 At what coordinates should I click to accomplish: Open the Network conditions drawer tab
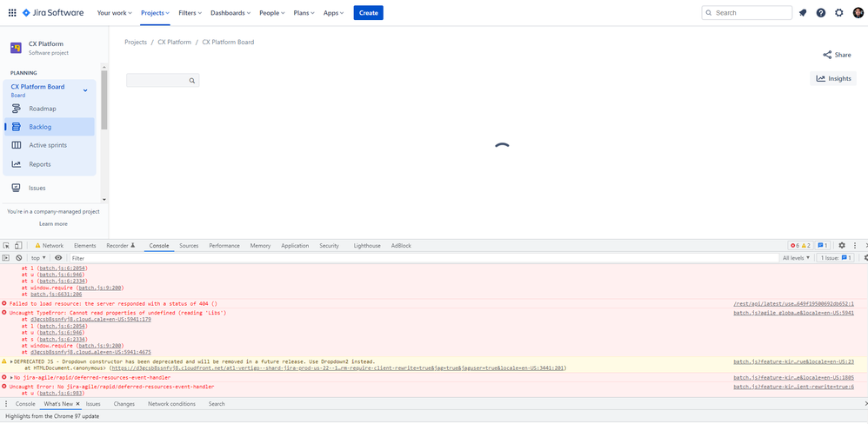[x=171, y=404]
